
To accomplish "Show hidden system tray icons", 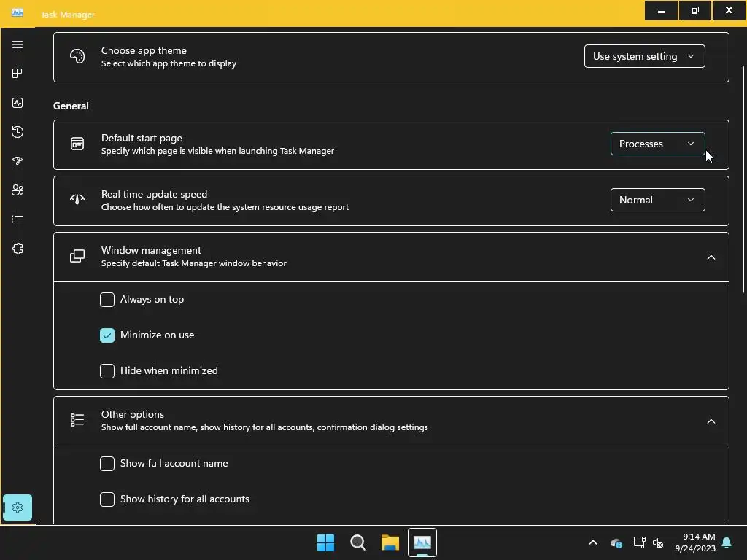I will coord(593,542).
